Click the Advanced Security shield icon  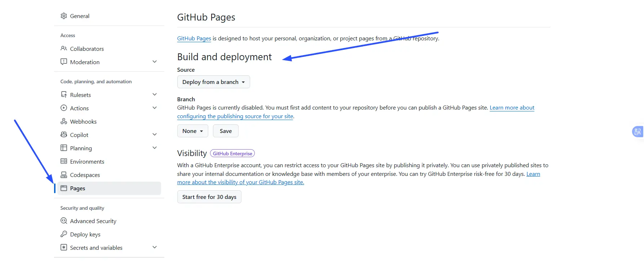(x=64, y=221)
